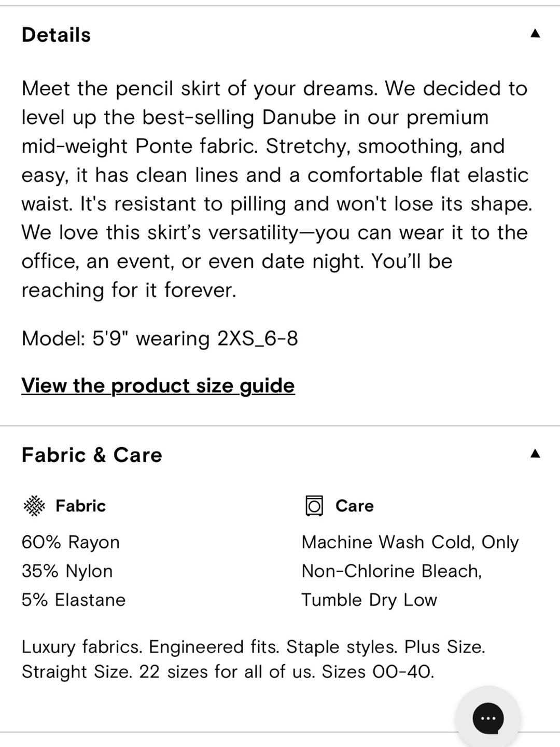
Task: Click the washing machine Care icon
Action: [314, 506]
